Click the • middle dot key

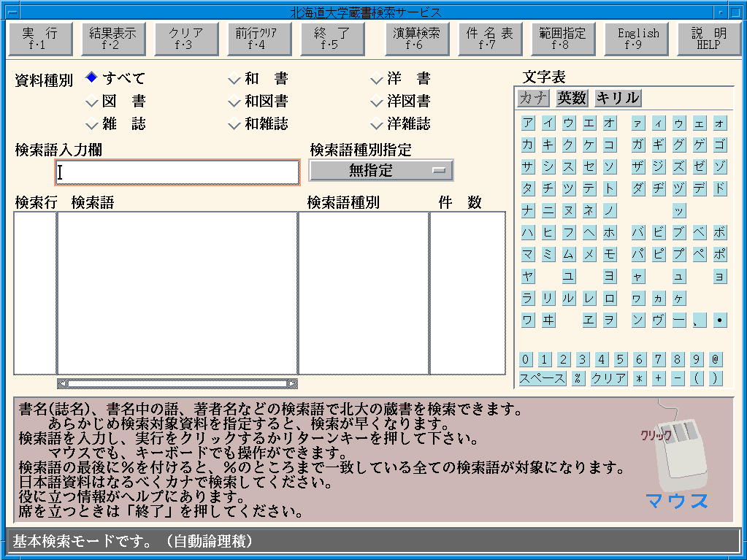click(720, 320)
